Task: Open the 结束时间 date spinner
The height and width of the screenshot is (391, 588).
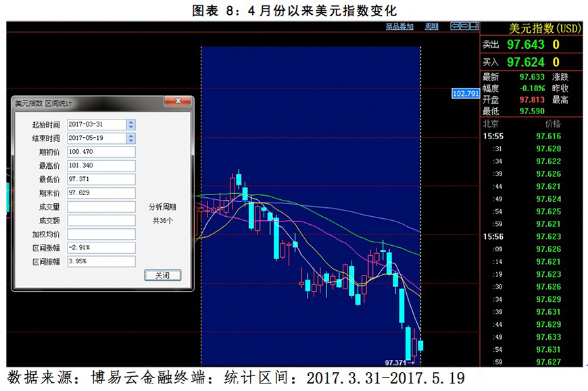Action: click(130, 138)
